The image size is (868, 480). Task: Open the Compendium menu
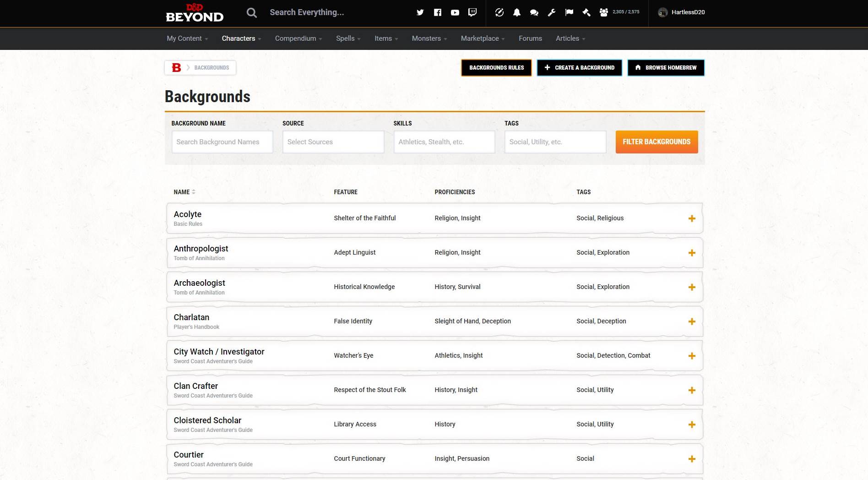coord(298,38)
